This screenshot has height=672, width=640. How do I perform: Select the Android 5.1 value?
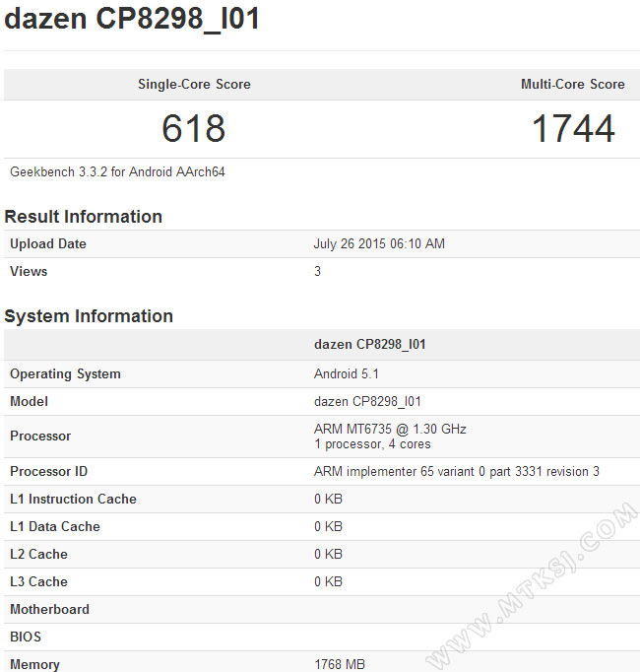(x=347, y=374)
